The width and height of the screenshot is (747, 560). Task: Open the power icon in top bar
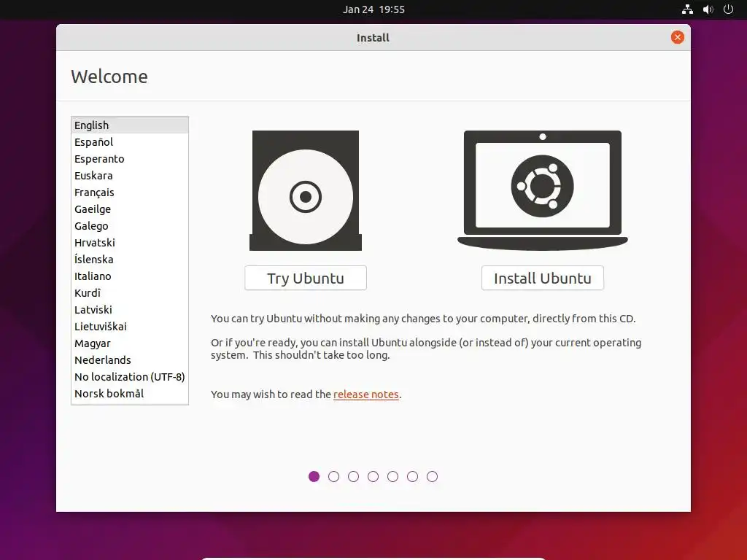point(729,9)
